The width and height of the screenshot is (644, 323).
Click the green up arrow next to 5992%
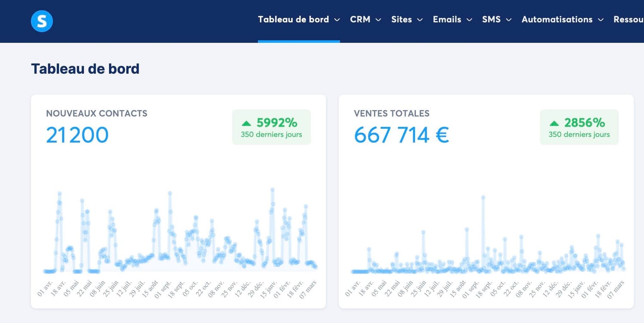point(246,123)
